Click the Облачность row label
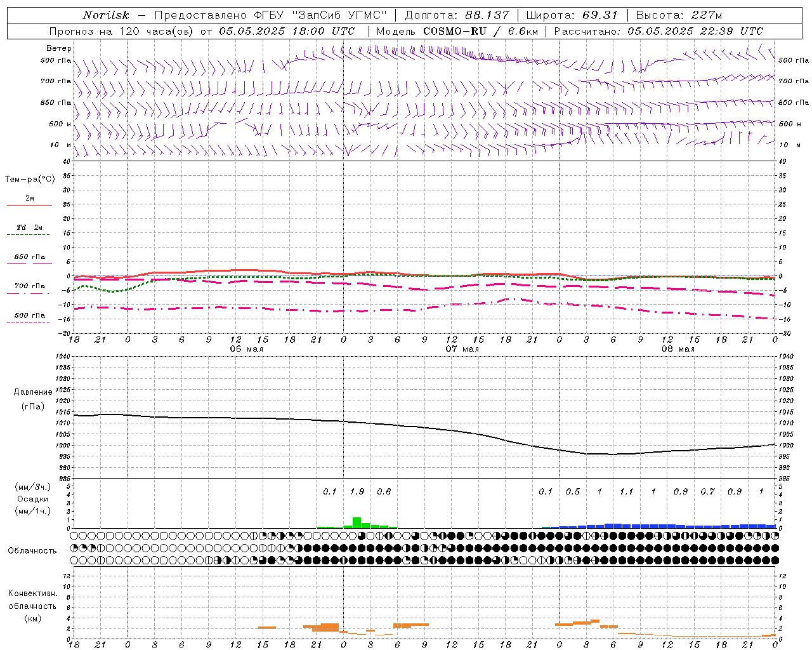 click(32, 551)
